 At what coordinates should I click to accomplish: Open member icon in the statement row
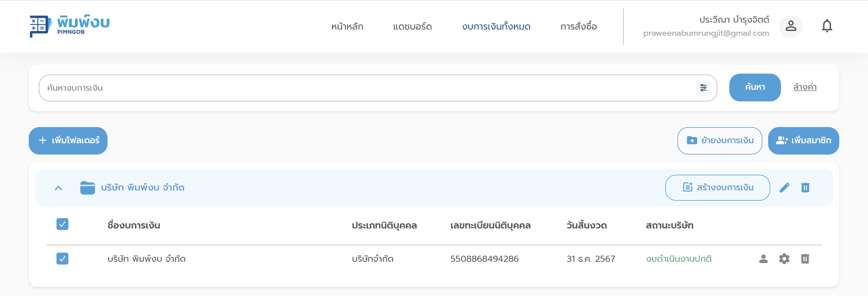coord(763,258)
